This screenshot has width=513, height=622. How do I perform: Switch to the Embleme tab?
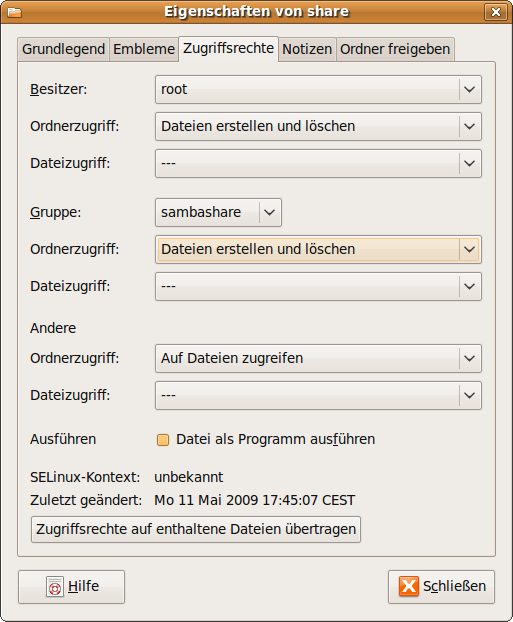144,50
